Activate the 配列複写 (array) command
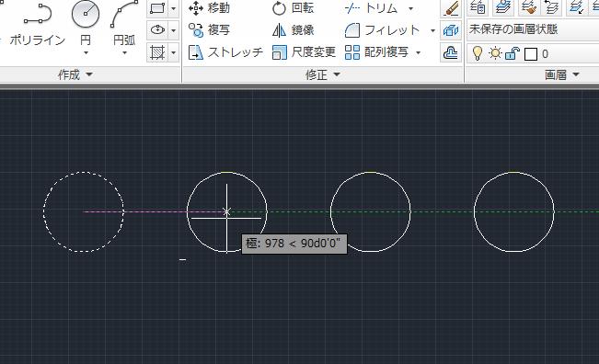The image size is (599, 364). click(376, 52)
